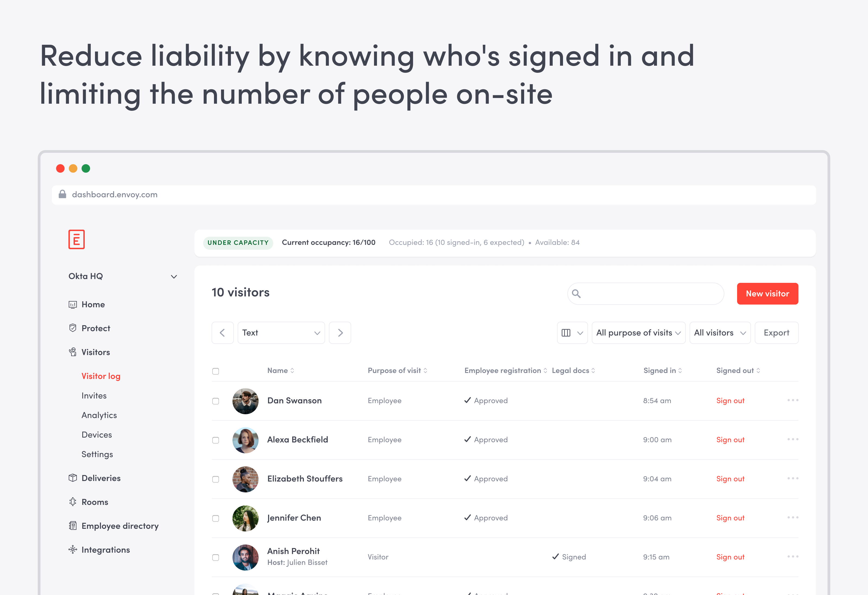The image size is (868, 595).
Task: Check the box for Alexa Beckfield
Action: pyautogui.click(x=215, y=440)
